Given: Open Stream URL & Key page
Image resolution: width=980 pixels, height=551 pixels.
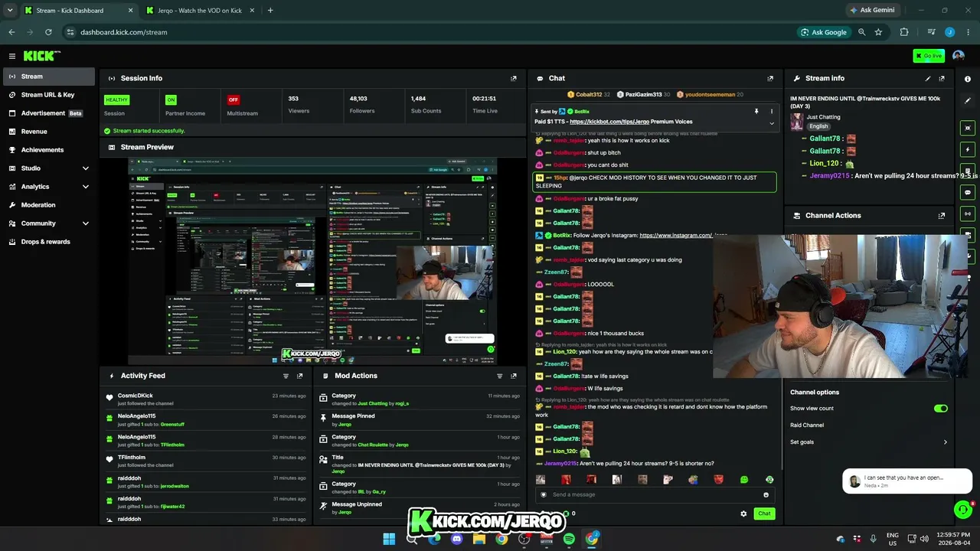Looking at the screenshot, I should [x=47, y=95].
